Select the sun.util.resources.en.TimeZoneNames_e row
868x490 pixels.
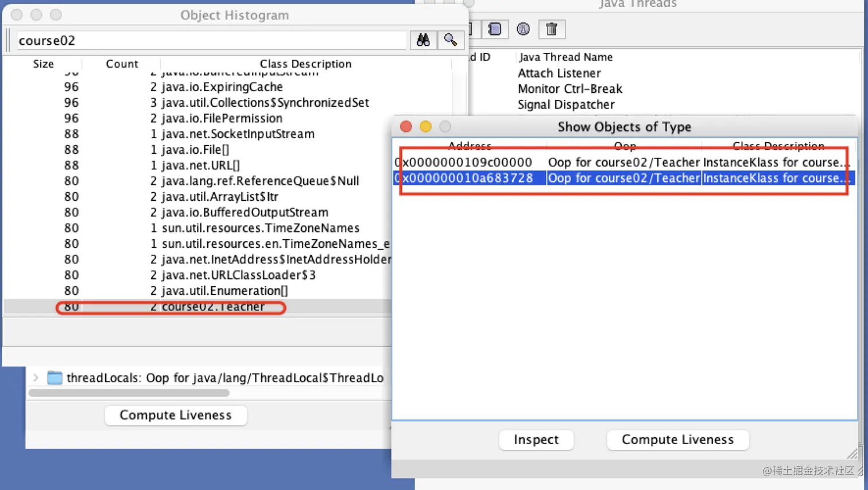[x=198, y=244]
